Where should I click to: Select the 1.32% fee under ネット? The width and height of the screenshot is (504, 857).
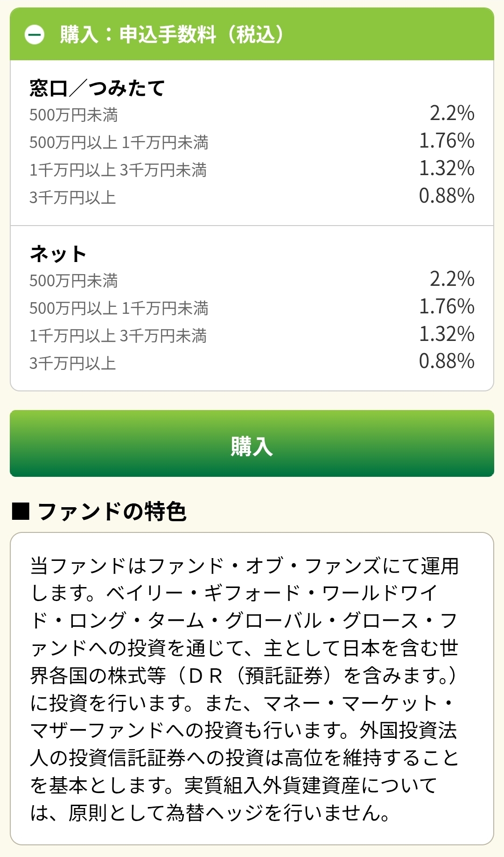pyautogui.click(x=447, y=334)
